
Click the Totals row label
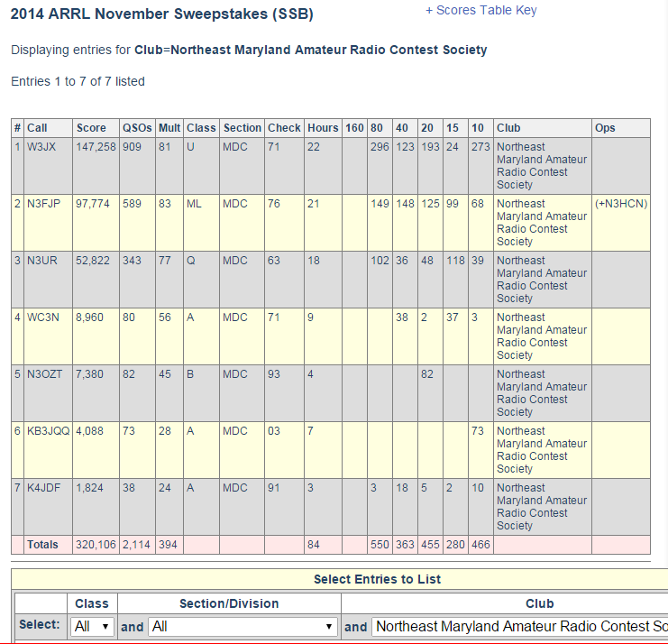42,545
